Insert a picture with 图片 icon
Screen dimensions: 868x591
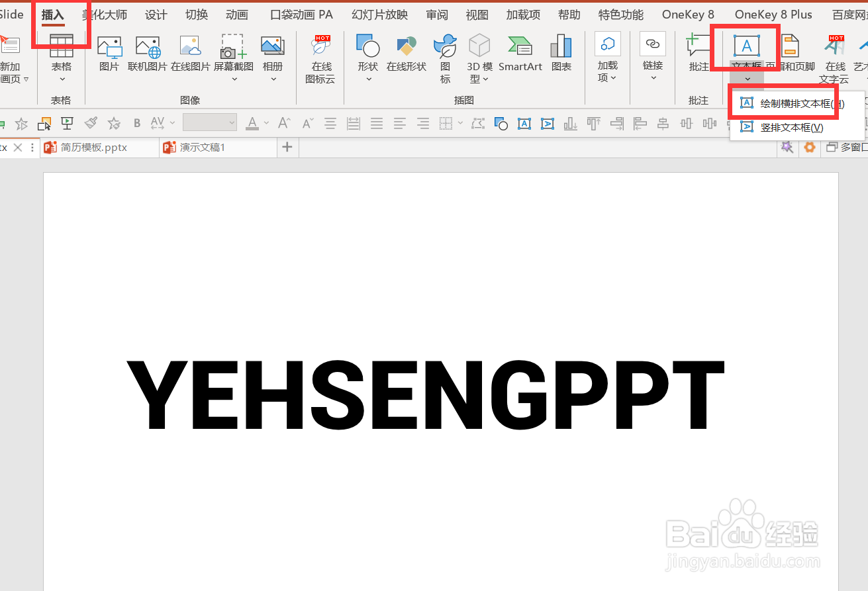109,53
